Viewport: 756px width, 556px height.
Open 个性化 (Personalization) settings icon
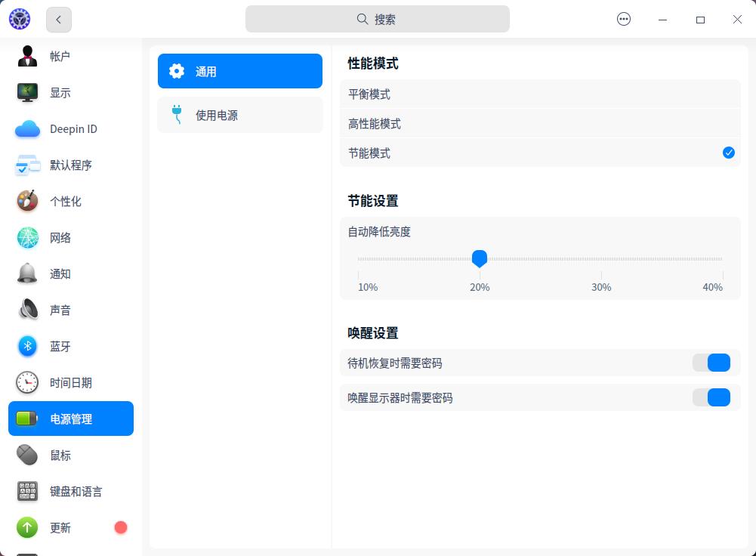(27, 201)
